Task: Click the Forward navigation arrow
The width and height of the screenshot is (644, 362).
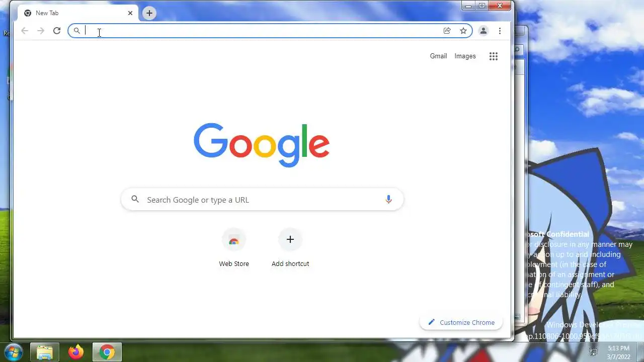Action: coord(41,31)
